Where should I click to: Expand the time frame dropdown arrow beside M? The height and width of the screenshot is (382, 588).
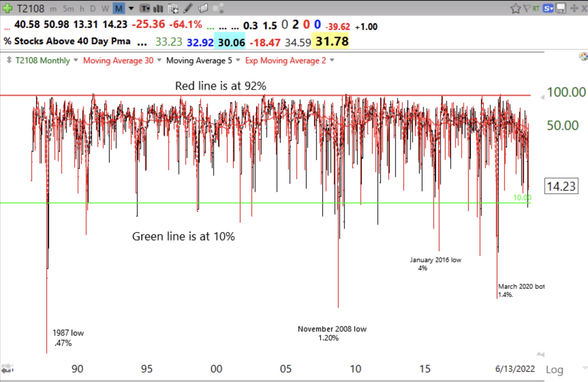[131, 9]
